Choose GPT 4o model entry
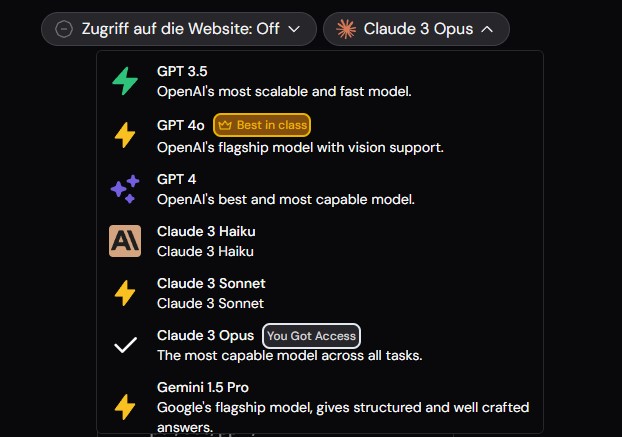Viewport: 622px width, 437px height. click(320, 136)
